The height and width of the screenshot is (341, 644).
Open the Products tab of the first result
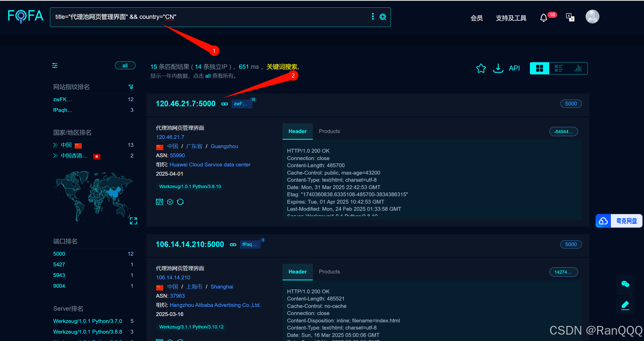tap(329, 131)
